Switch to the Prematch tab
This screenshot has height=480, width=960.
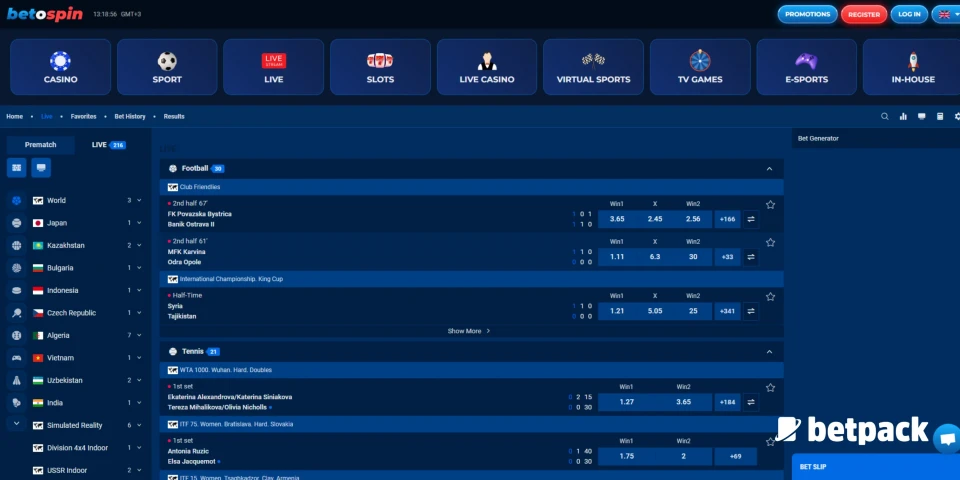(40, 145)
